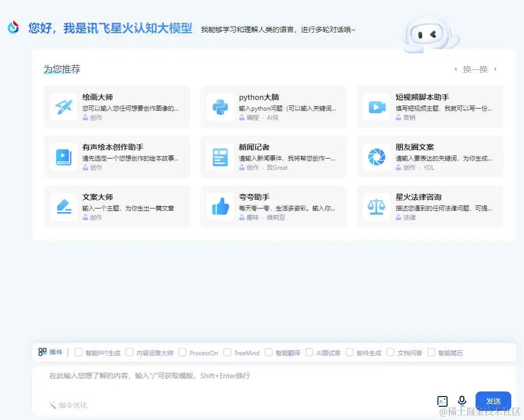Screen dimensions: 524x420
Task: Enable the 智能简历 plugin checkbox
Action: (x=431, y=353)
